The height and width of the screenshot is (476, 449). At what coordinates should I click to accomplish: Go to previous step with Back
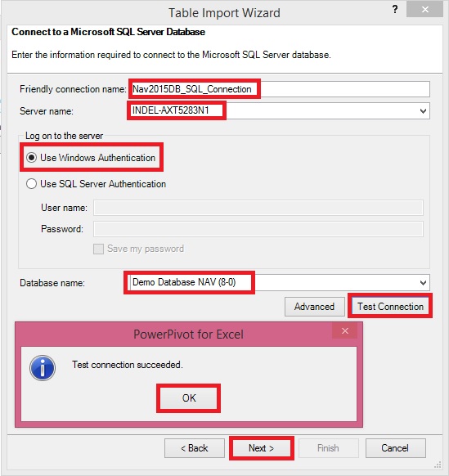(195, 448)
